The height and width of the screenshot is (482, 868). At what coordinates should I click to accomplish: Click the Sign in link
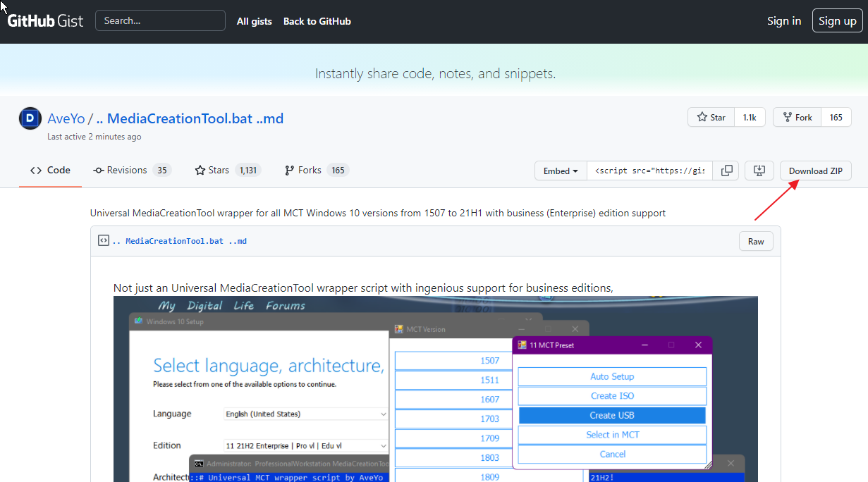(x=784, y=20)
